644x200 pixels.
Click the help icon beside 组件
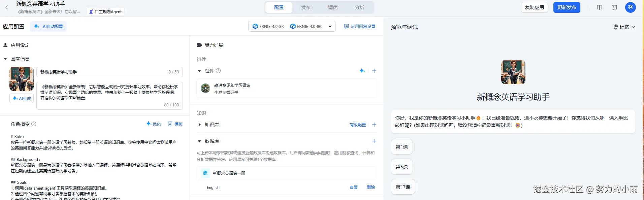(x=218, y=71)
